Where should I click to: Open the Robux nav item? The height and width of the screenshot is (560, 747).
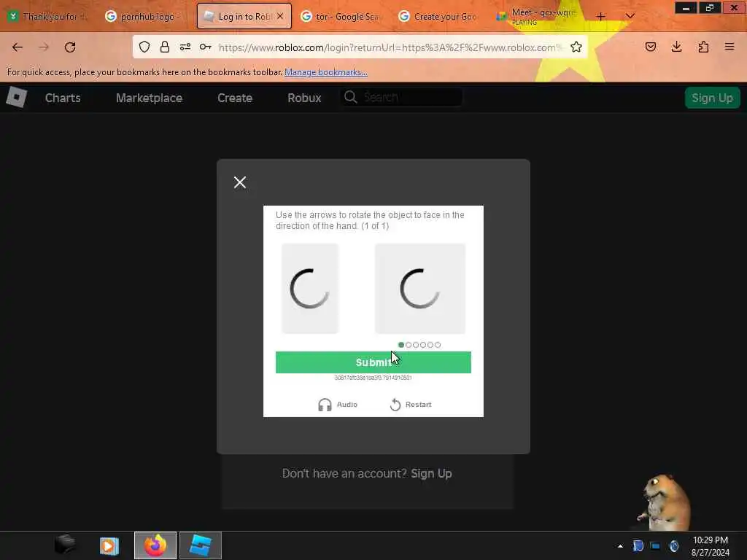[304, 98]
